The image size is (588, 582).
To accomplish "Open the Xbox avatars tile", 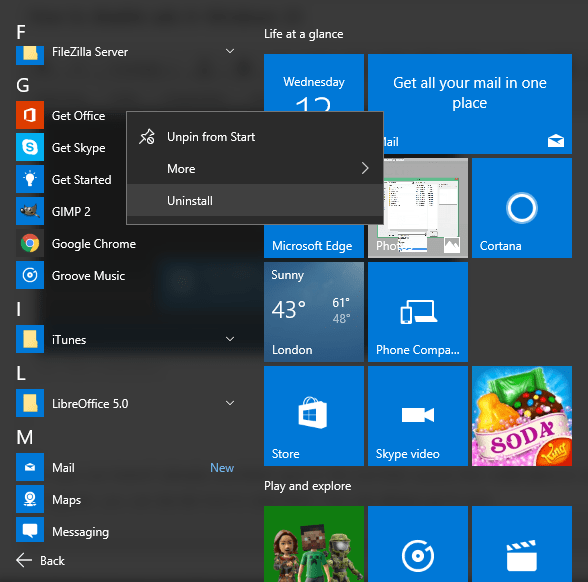I will coord(314,544).
